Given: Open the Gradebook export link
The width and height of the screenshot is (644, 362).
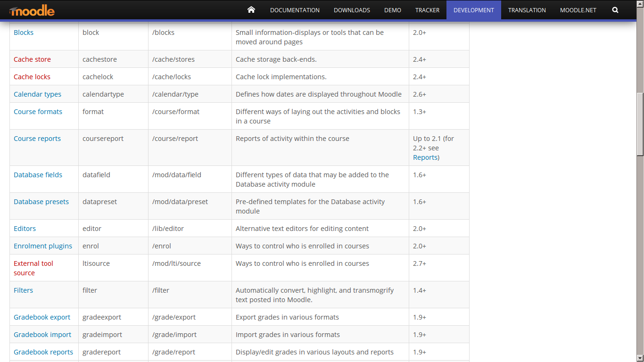Looking at the screenshot, I should point(42,317).
